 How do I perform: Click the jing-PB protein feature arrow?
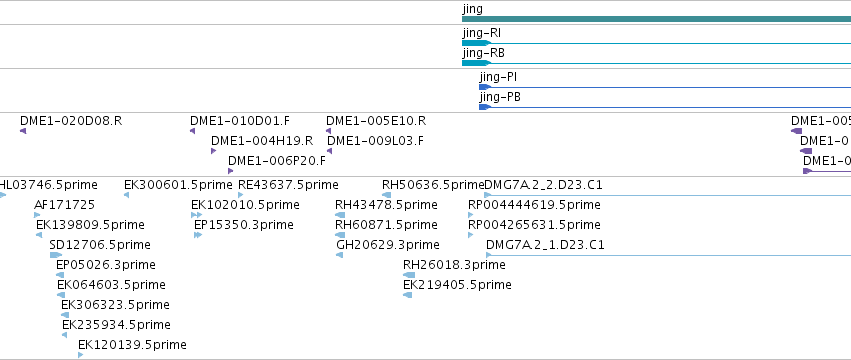[x=665, y=107]
